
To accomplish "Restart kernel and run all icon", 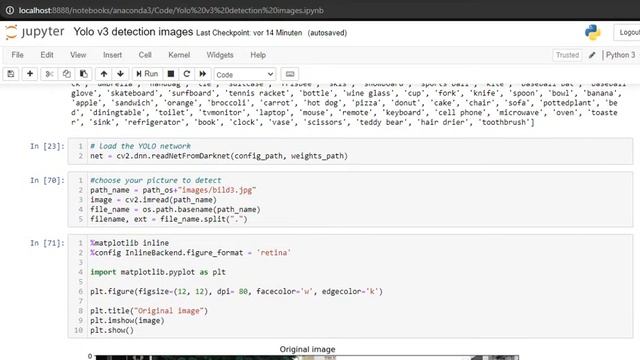I will [x=203, y=74].
